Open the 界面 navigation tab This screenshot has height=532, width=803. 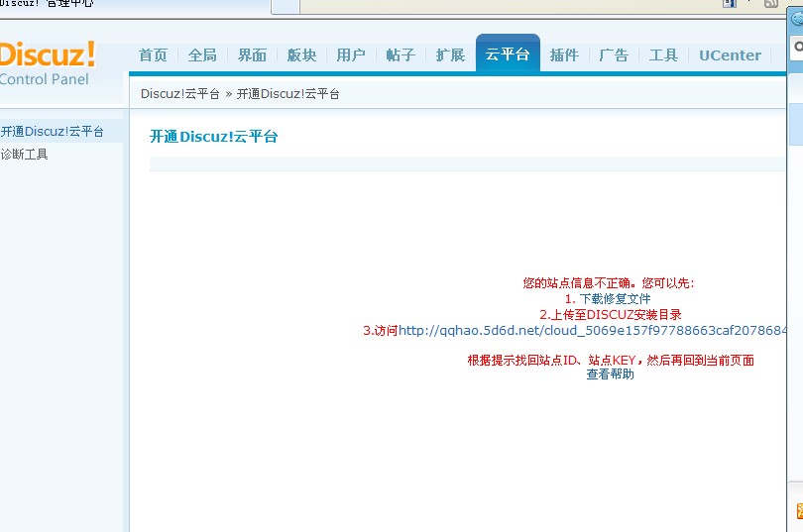point(252,54)
